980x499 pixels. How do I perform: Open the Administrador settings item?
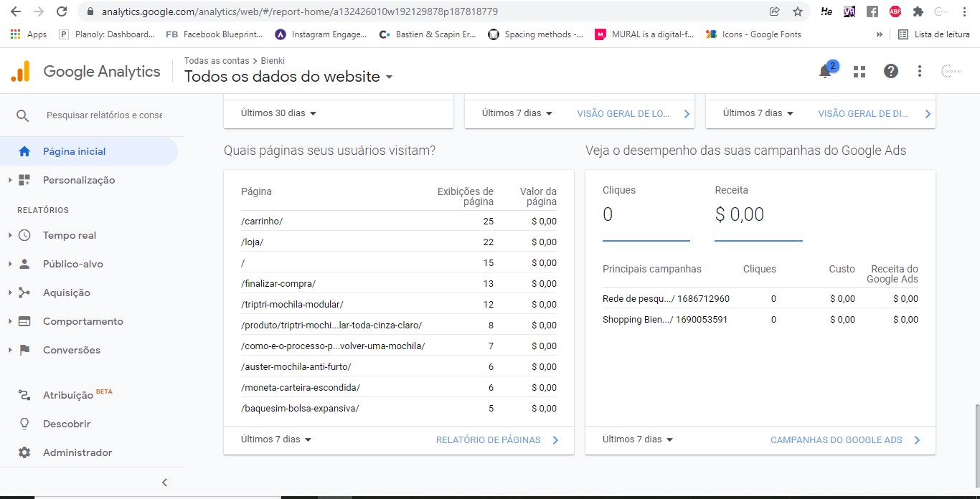pos(77,452)
